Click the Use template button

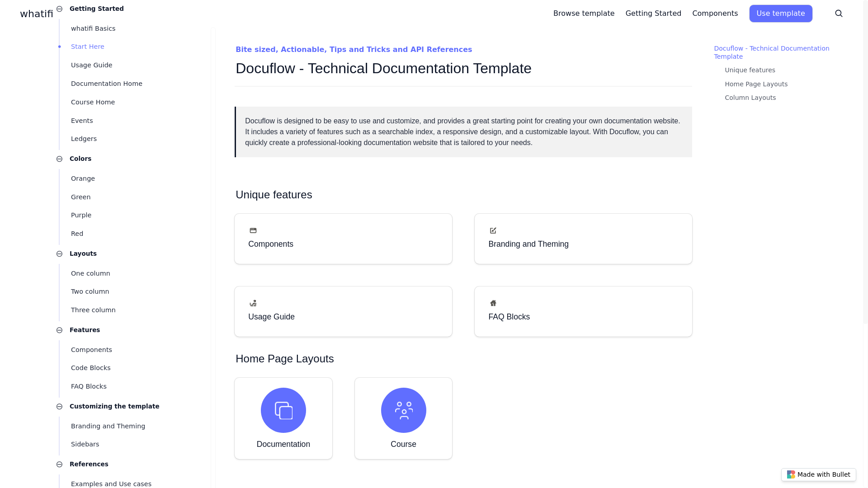click(781, 14)
